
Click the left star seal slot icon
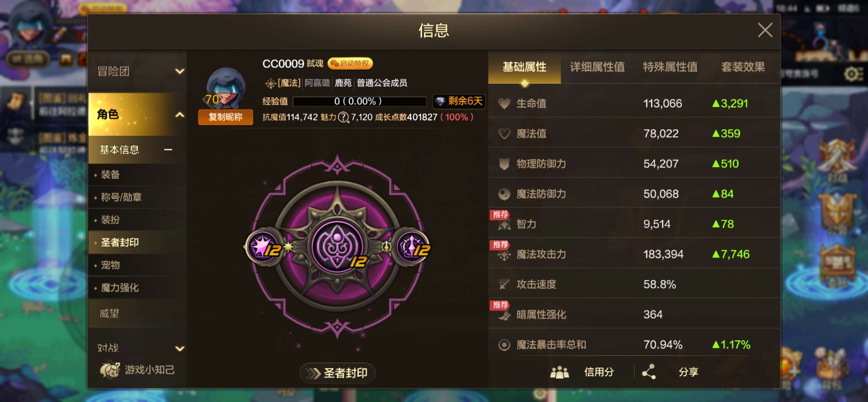point(263,247)
